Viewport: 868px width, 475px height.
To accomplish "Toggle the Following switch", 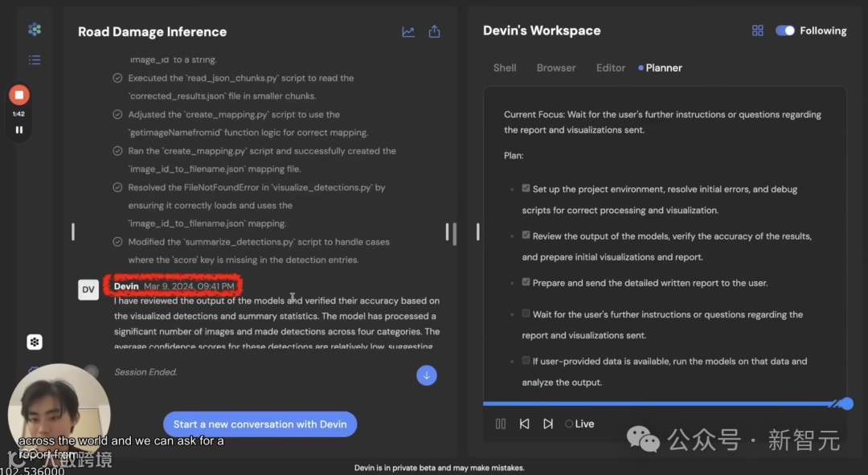I will (x=784, y=31).
